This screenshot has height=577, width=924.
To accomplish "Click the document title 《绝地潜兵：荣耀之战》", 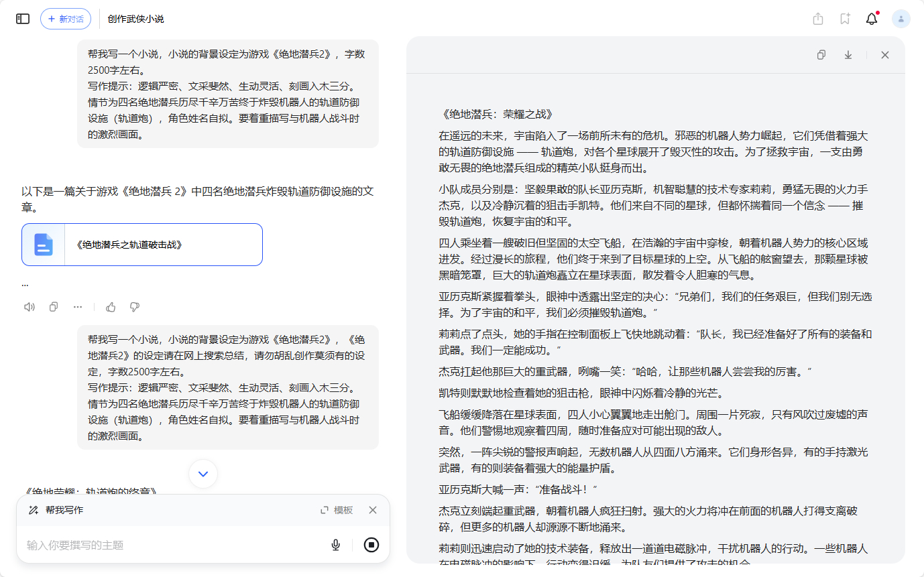I will [x=496, y=115].
